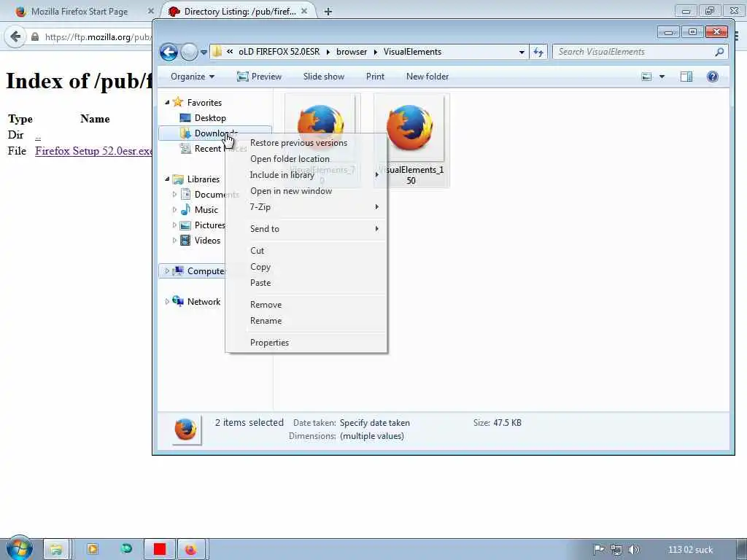Click Firefox thumbnail in details pane

(x=186, y=429)
